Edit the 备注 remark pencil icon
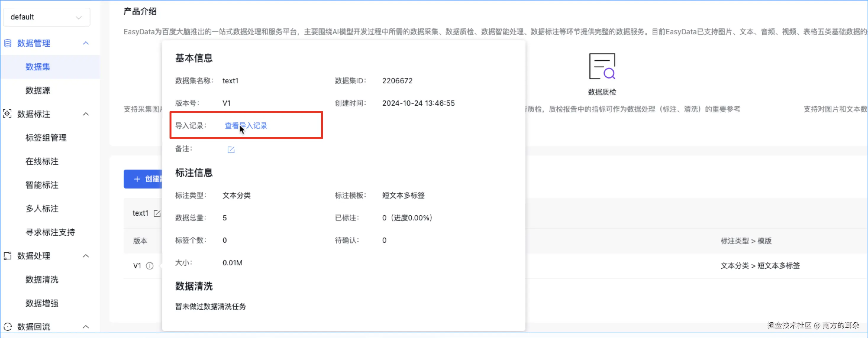Image resolution: width=868 pixels, height=338 pixels. coord(231,150)
